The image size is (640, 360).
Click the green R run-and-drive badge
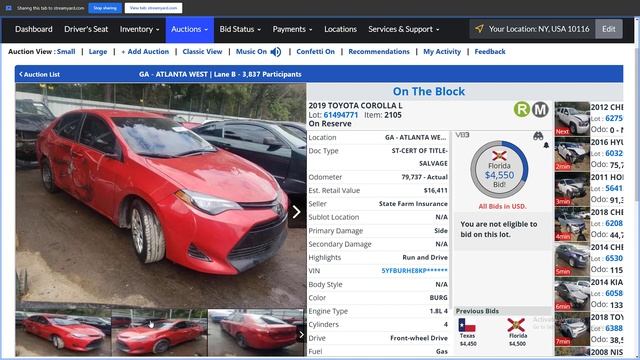(522, 109)
